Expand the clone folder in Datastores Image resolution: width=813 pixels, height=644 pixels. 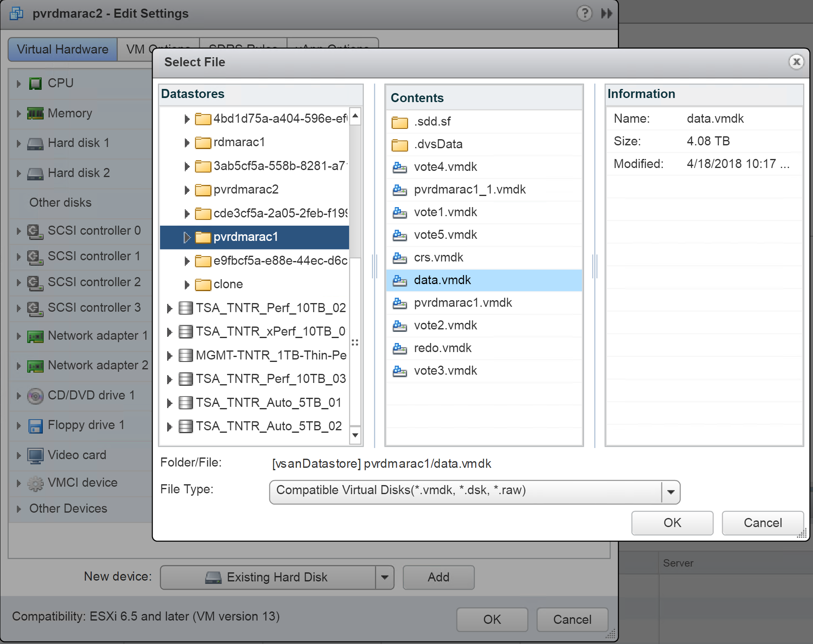click(x=187, y=285)
